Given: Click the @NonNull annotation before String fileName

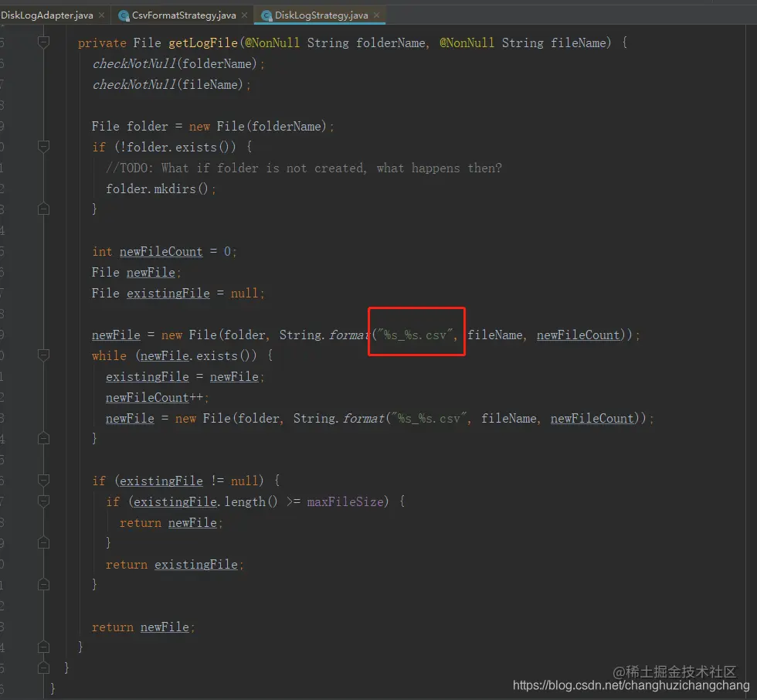Looking at the screenshot, I should 467,43.
